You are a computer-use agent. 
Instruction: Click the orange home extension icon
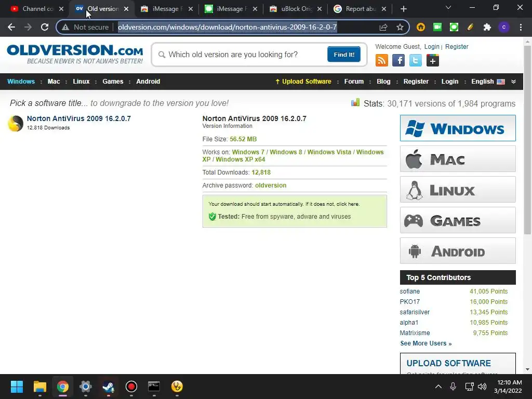421,27
